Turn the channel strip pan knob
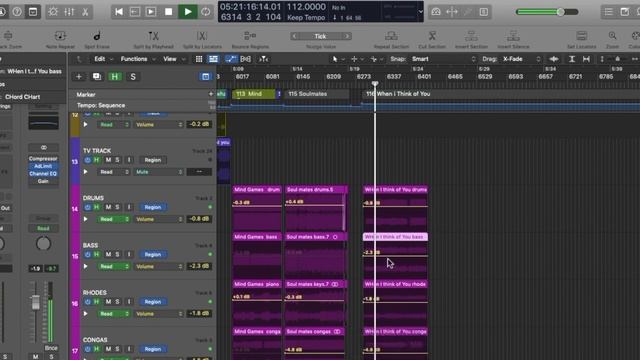The height and width of the screenshot is (360, 640). (x=43, y=244)
